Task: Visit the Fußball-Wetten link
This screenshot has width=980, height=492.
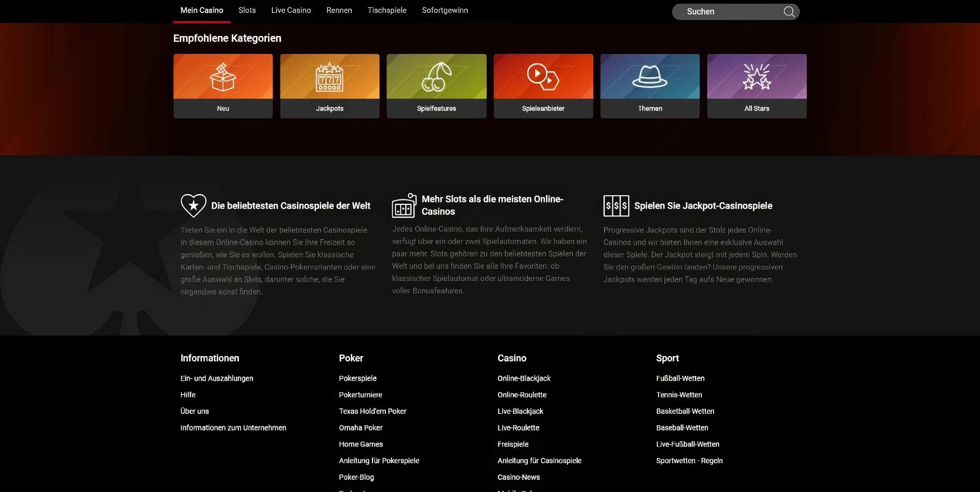Action: 680,378
